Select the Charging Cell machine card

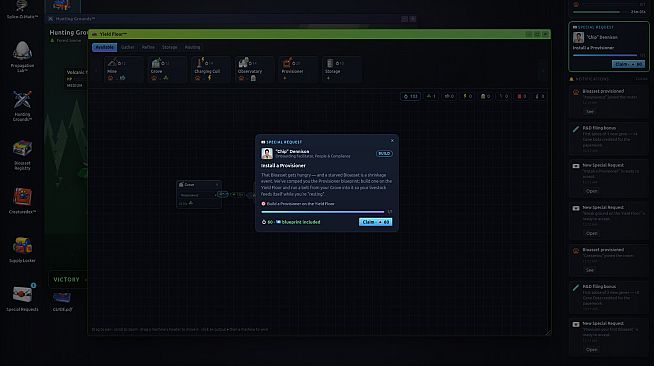(x=211, y=69)
